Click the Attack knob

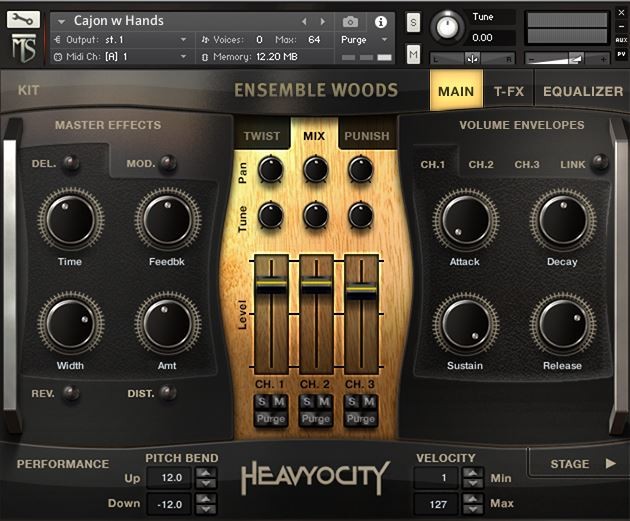pyautogui.click(x=466, y=220)
